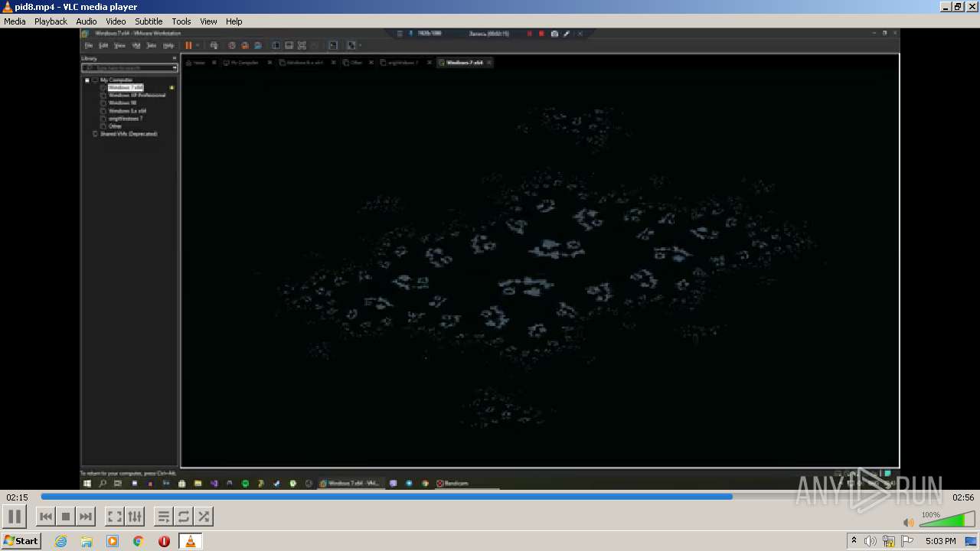Open the Video menu

(116, 21)
